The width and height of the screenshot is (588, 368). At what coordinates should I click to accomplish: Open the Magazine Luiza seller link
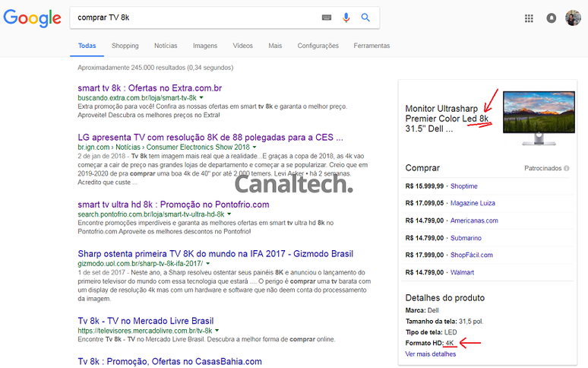[x=473, y=203]
